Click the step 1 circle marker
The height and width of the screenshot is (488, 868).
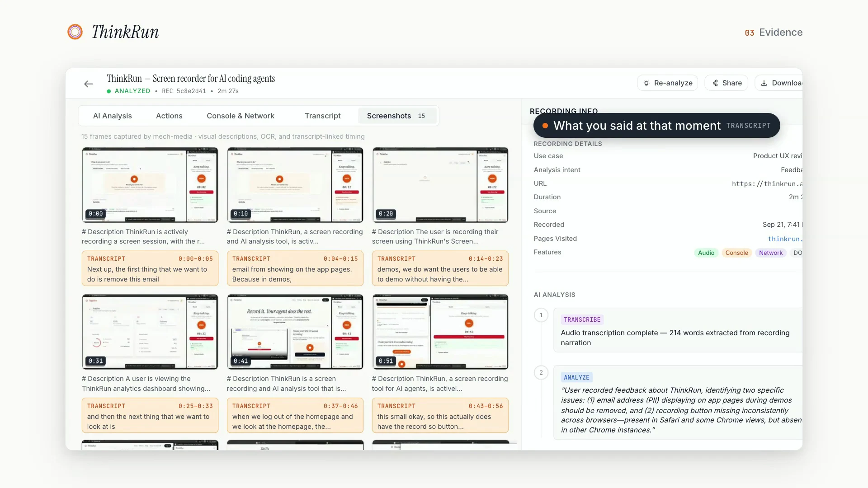coord(541,315)
